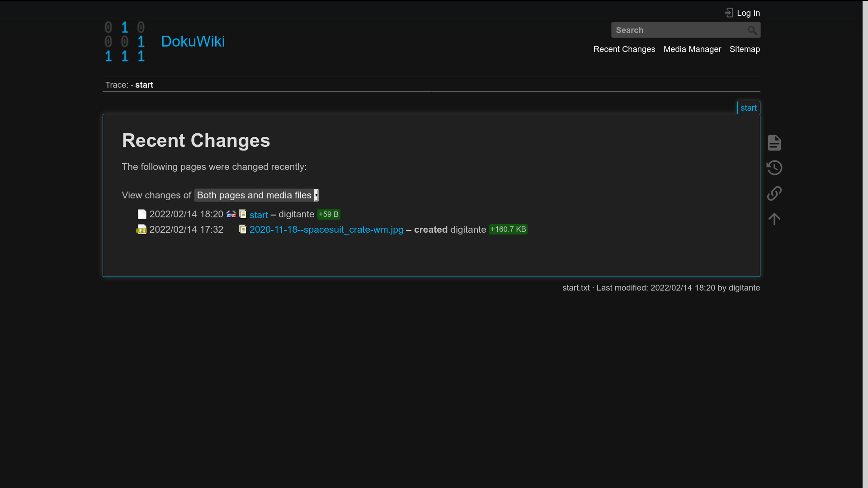Click the show page icon in side tools
Image resolution: width=868 pixels, height=488 pixels.
coord(774,143)
